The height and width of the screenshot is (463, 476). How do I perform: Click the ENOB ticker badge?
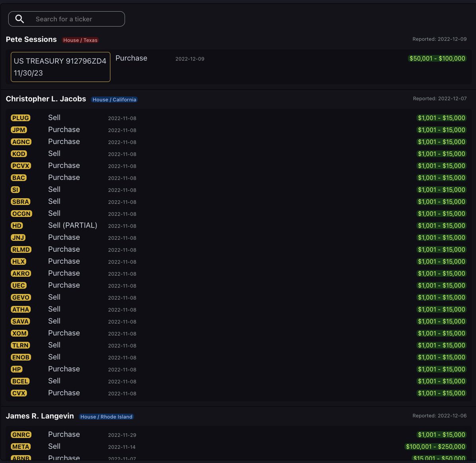[21, 357]
